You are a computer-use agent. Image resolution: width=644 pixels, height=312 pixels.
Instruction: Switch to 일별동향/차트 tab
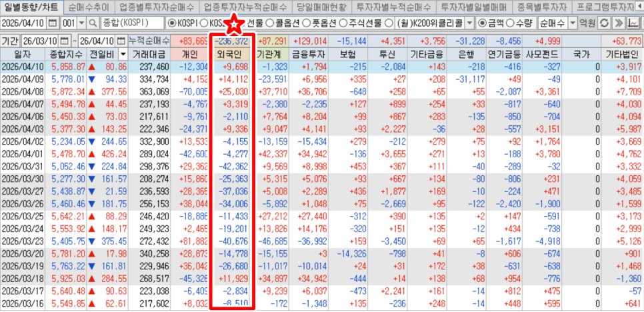tap(31, 7)
